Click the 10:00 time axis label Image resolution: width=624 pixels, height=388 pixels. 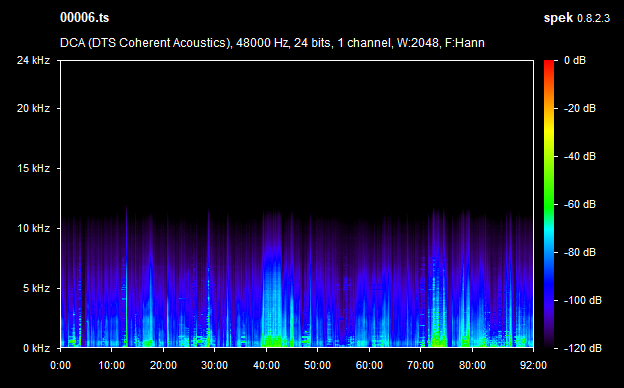[x=111, y=365]
